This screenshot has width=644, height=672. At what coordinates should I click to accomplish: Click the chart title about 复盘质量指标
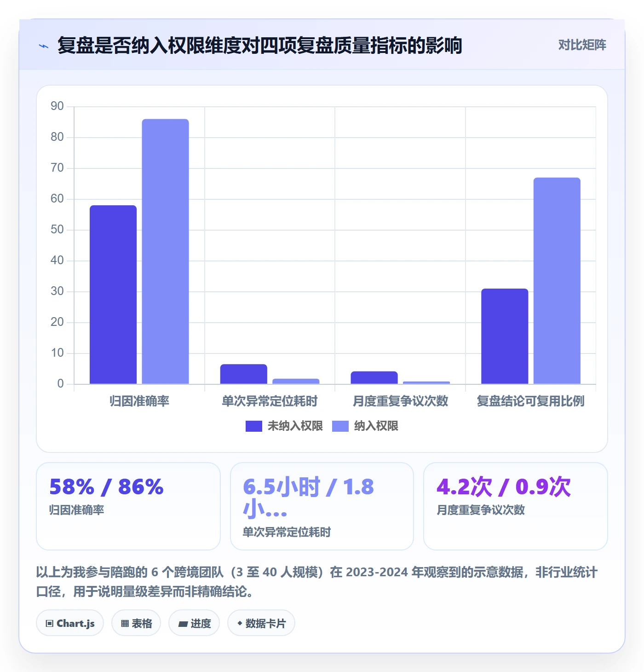(x=260, y=46)
